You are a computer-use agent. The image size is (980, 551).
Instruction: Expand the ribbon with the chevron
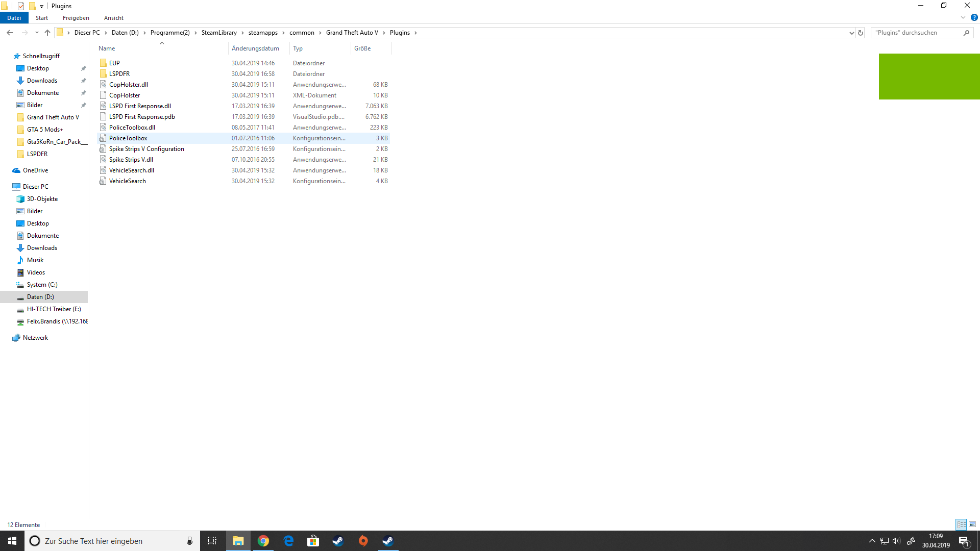(x=963, y=17)
